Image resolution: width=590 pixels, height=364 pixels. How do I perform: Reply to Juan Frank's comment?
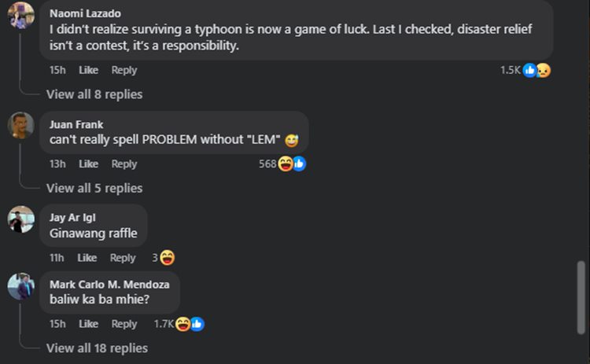pos(124,164)
